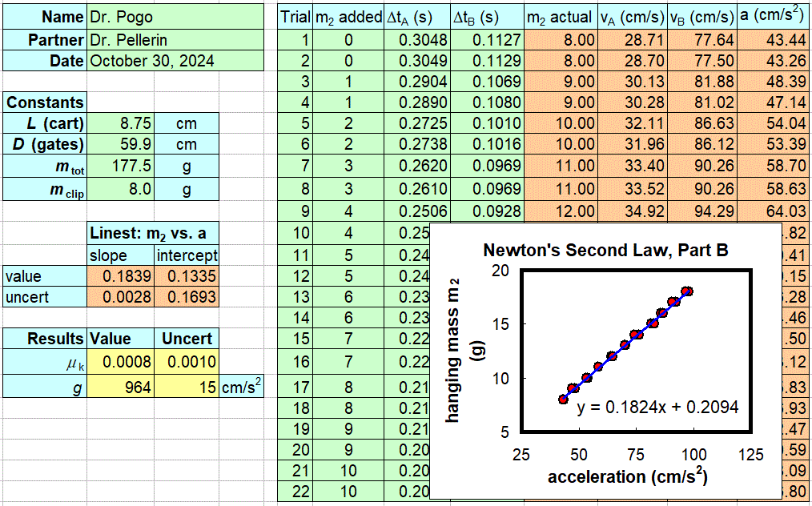The height and width of the screenshot is (506, 812).
Task: Select the g result value 964
Action: pyautogui.click(x=120, y=386)
